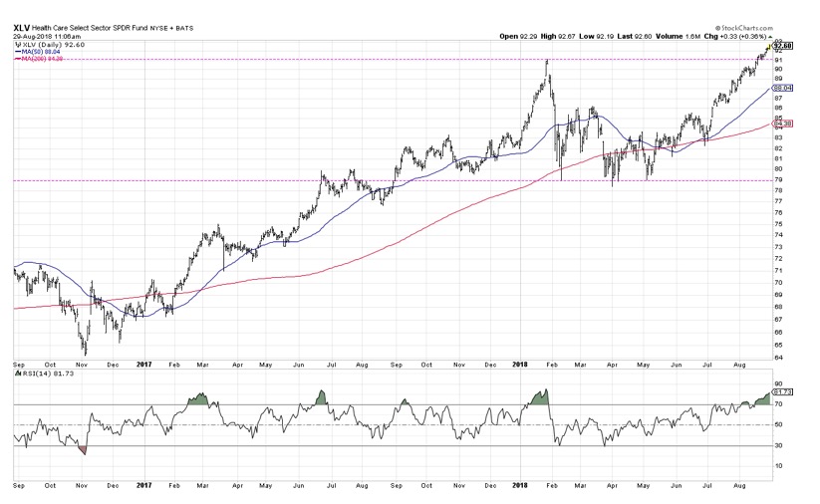This screenshot has height=504, width=820.
Task: Click the 'Open 92.29' value in header
Action: tap(516, 37)
